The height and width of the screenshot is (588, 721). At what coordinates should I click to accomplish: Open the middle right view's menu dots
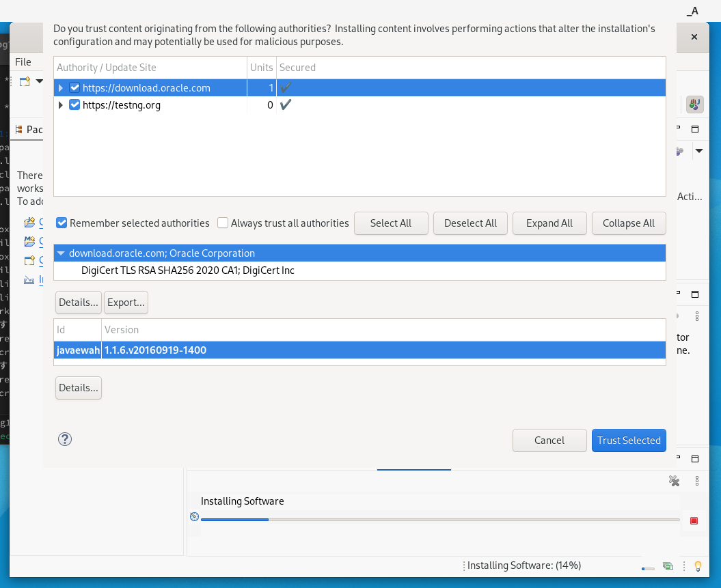tap(697, 316)
